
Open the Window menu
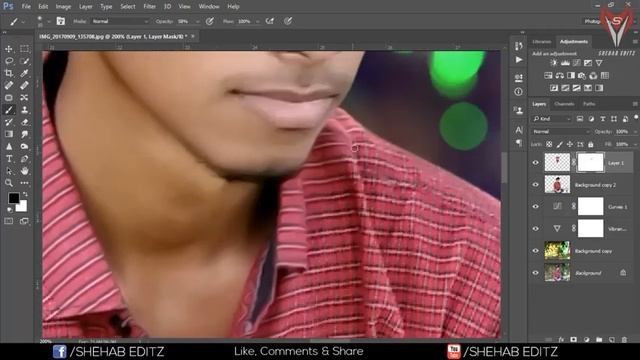[x=209, y=7]
